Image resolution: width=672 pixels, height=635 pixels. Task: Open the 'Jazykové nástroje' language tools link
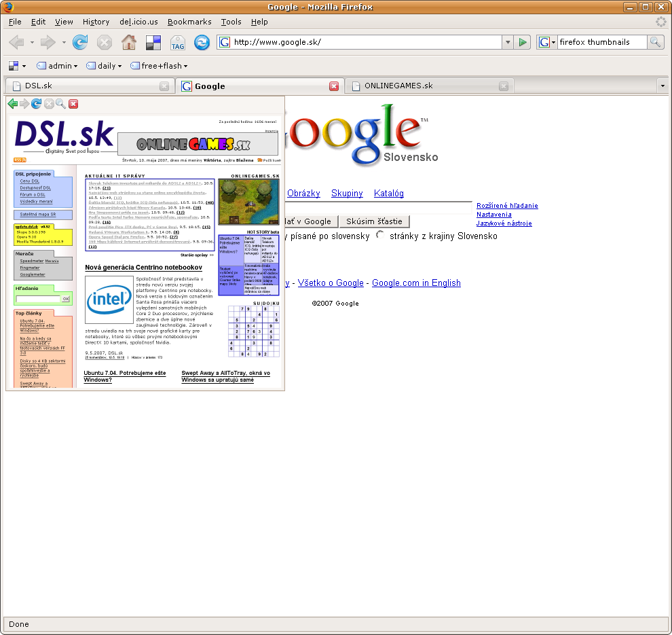coord(504,223)
